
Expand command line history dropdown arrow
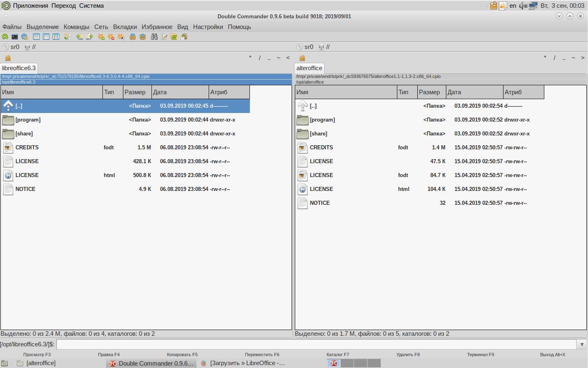pyautogui.click(x=582, y=344)
